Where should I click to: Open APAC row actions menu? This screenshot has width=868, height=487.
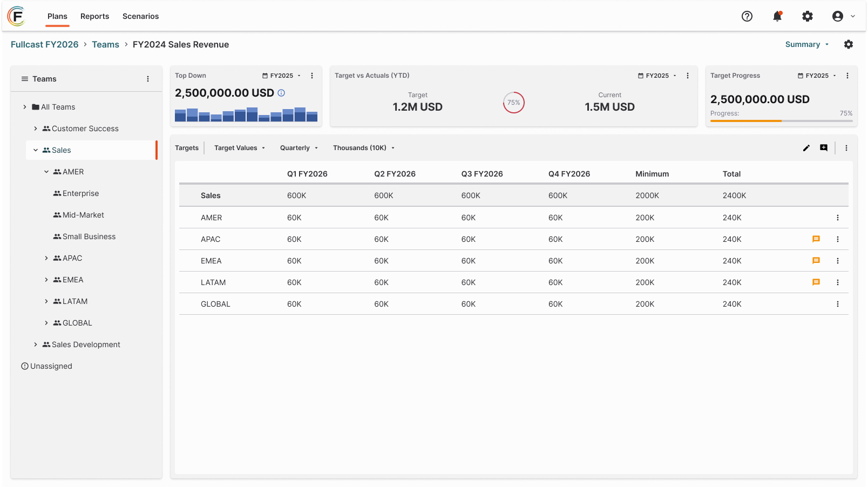click(x=838, y=239)
